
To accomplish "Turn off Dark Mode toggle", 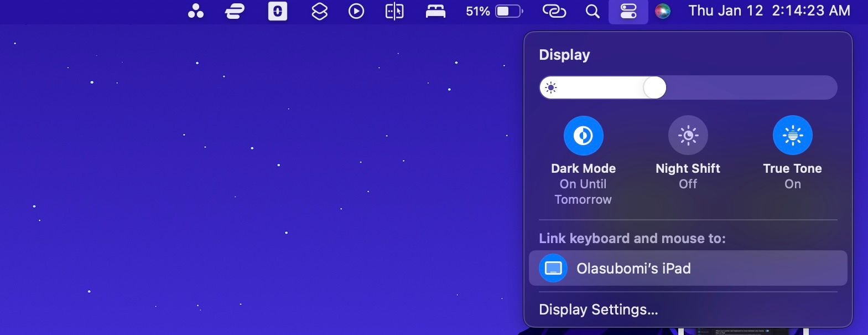I will (x=583, y=135).
